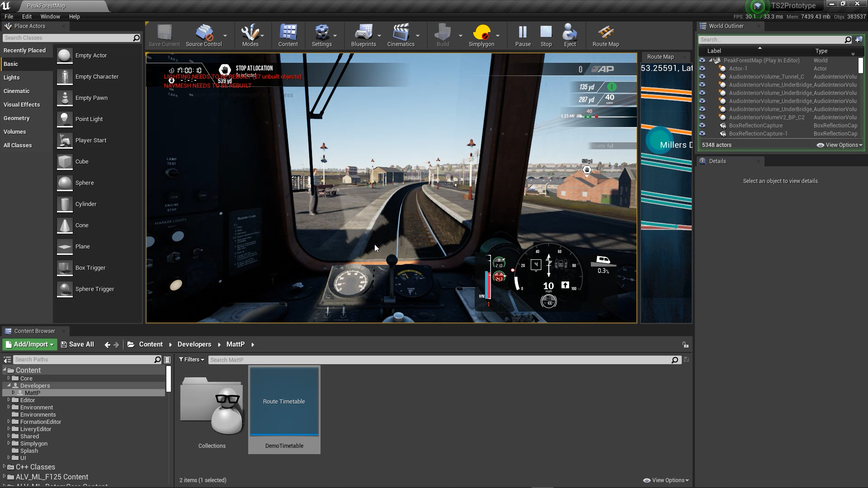868x488 pixels.
Task: Hide the BoxReflectionCapture actor in the outliner
Action: (x=702, y=126)
